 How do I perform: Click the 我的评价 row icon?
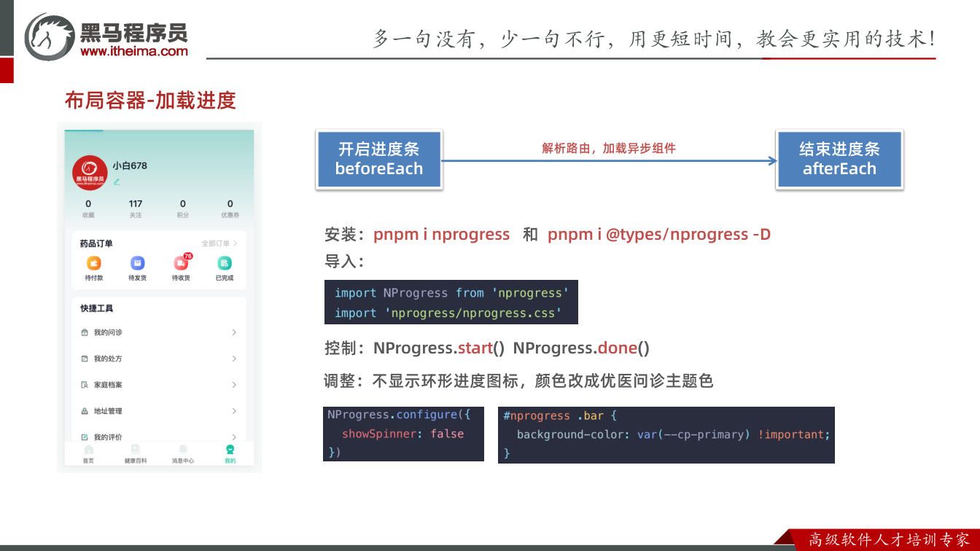pos(85,437)
